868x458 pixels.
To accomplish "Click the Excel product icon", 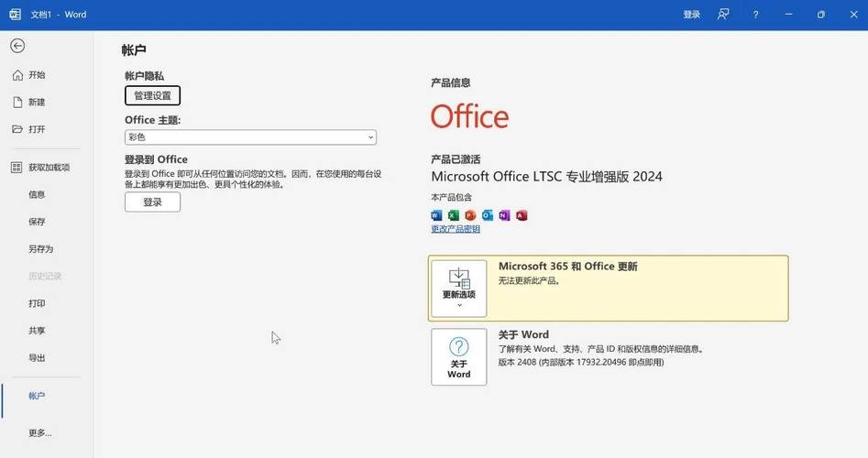I will (x=454, y=216).
